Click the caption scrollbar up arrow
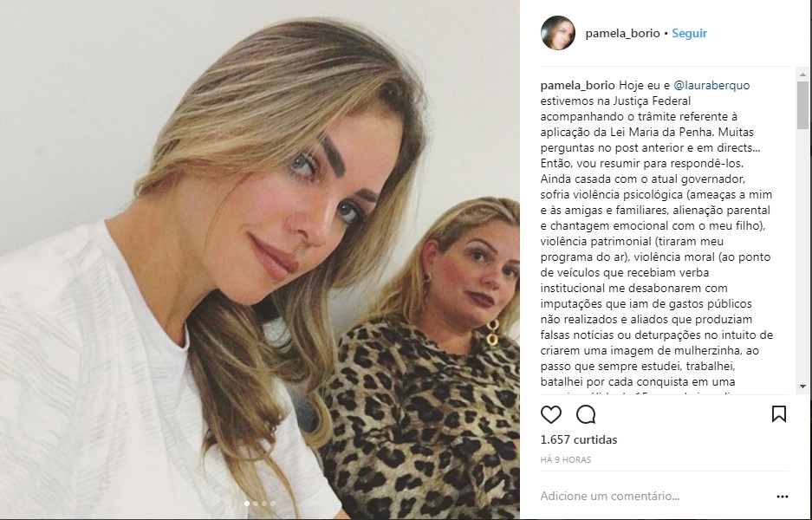 tap(802, 75)
